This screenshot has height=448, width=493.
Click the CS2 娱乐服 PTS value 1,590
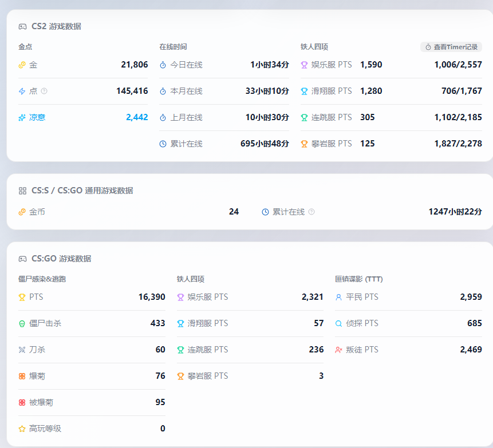tap(371, 65)
